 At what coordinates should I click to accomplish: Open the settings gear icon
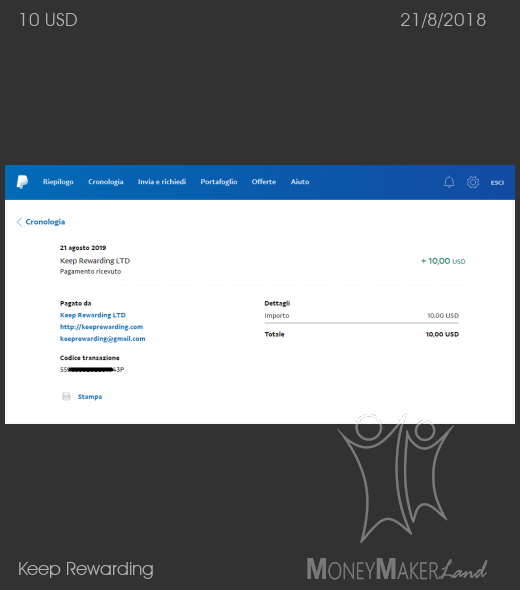tap(473, 182)
